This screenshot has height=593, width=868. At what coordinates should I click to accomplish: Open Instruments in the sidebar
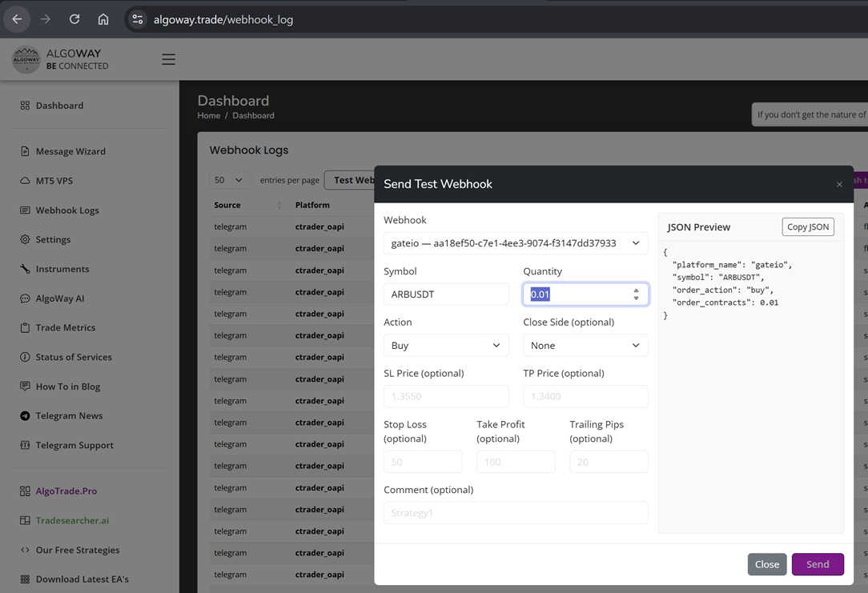62,268
